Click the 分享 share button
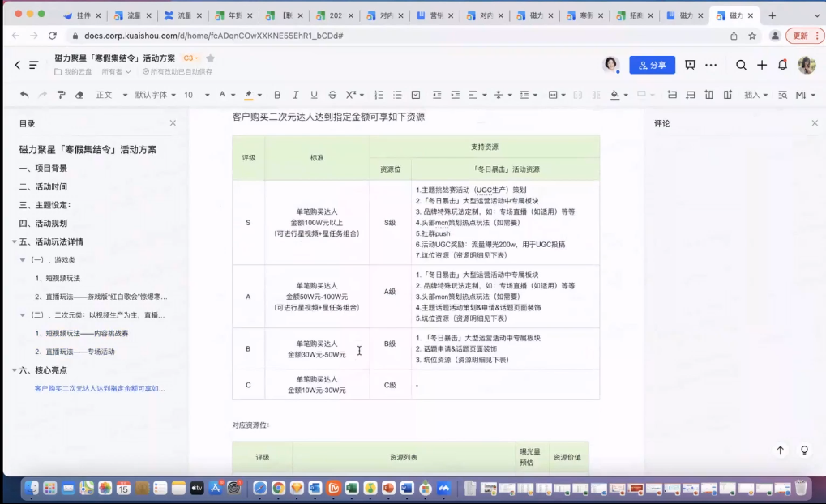Screen dimensions: 826x504 [x=652, y=64]
